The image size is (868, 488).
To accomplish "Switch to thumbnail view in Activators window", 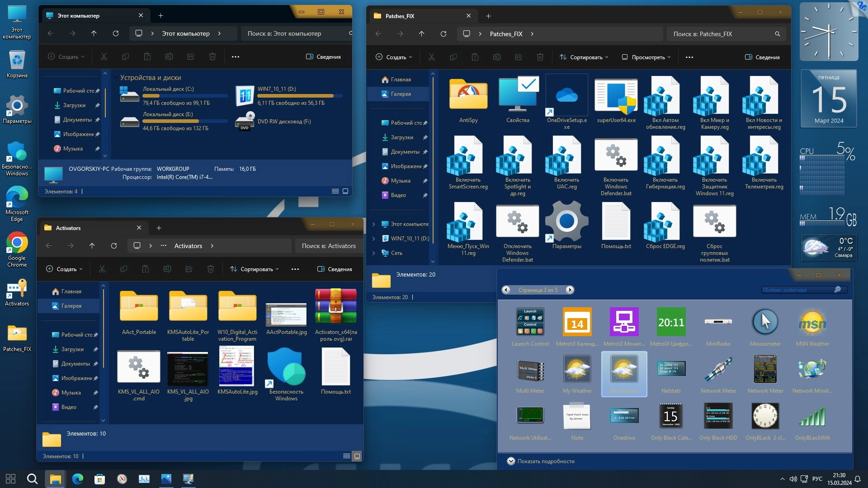I will [357, 456].
